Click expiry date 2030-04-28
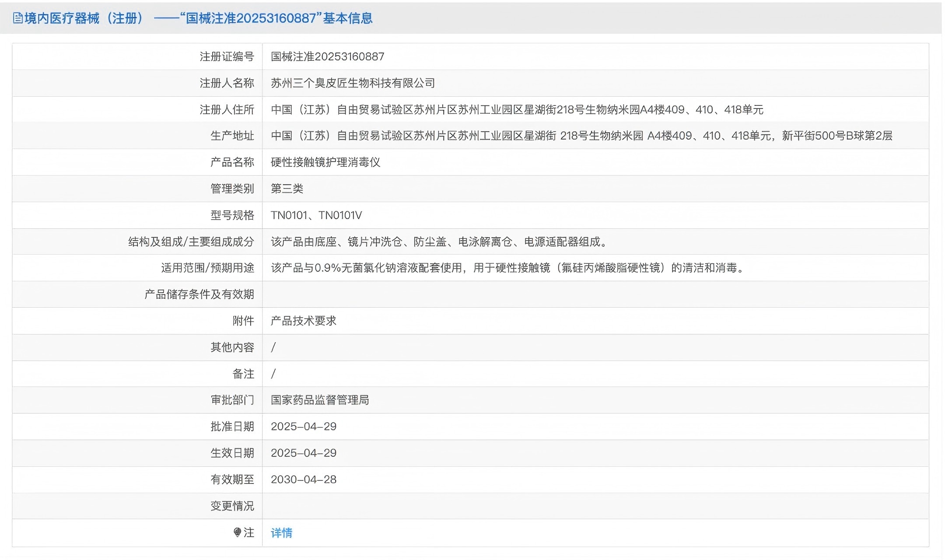945x560 pixels. pos(304,479)
